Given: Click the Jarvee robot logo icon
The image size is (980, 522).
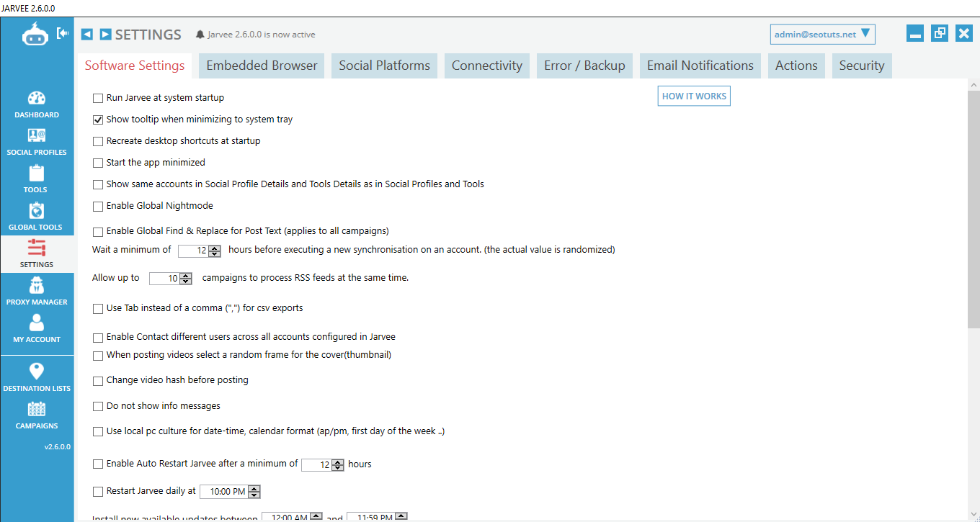Looking at the screenshot, I should [35, 34].
